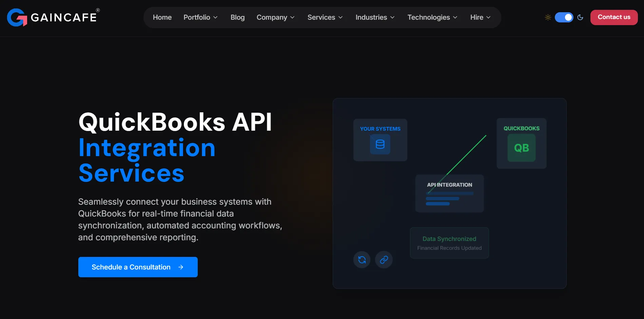Screen dimensions: 644x319
Task: Click the 'QUICKBOOKS' label text
Action: click(x=522, y=128)
